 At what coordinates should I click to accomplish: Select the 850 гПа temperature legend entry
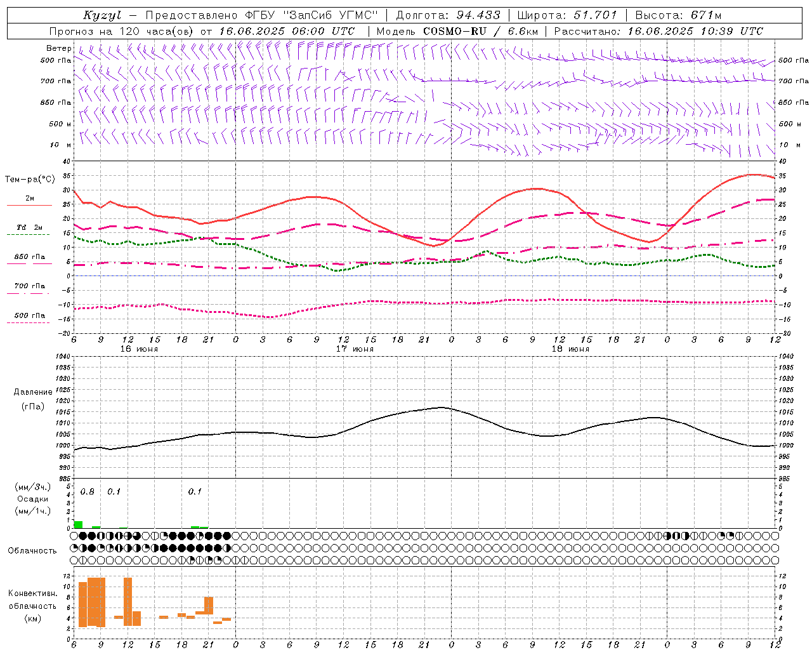point(30,257)
